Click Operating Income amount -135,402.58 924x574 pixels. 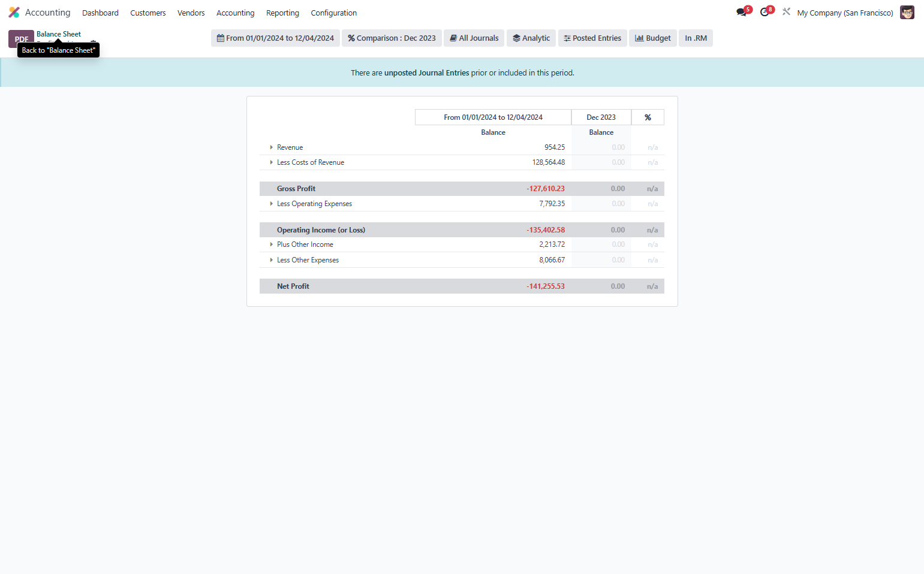(546, 230)
